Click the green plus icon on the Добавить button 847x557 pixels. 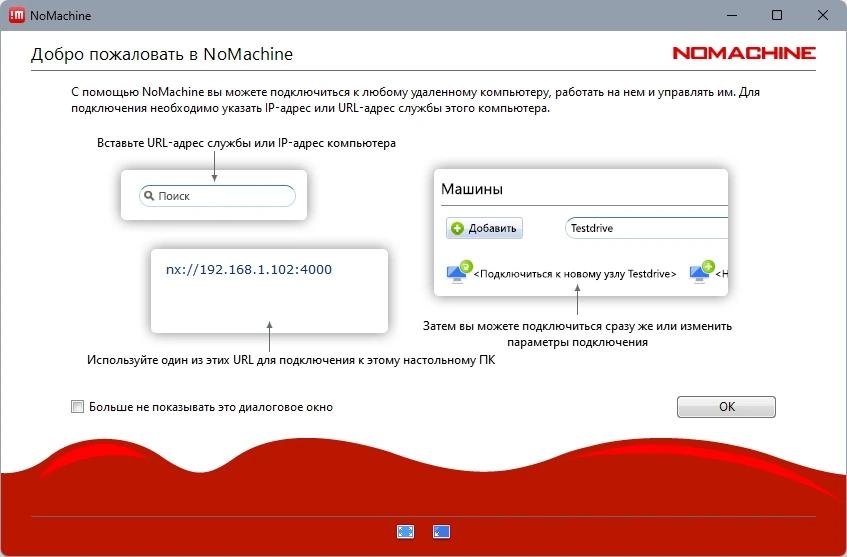[457, 229]
